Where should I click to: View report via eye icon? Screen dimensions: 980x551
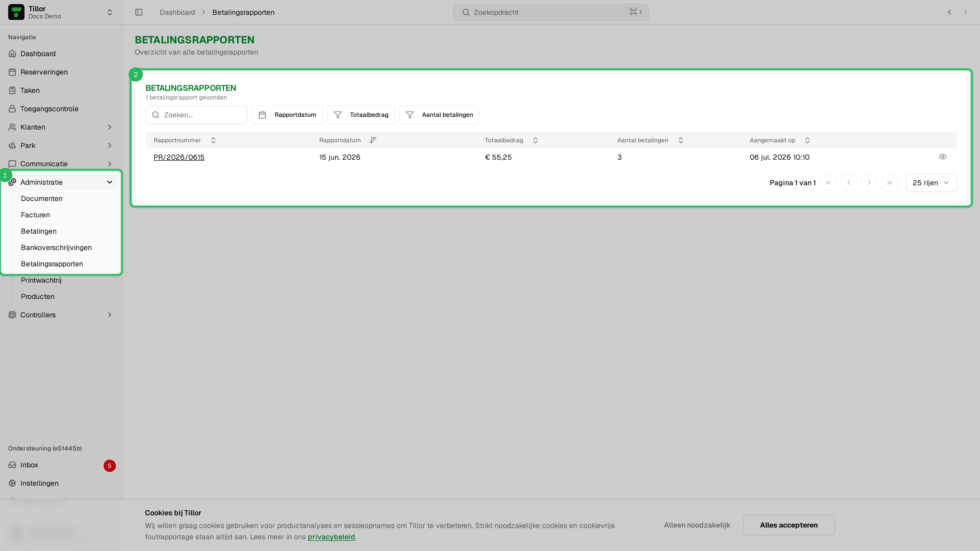(x=943, y=157)
